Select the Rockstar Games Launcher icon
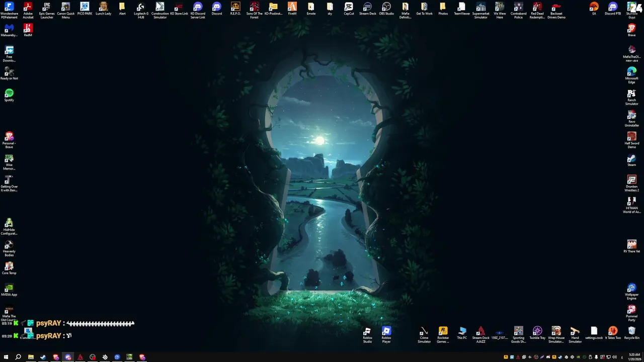 click(x=443, y=335)
